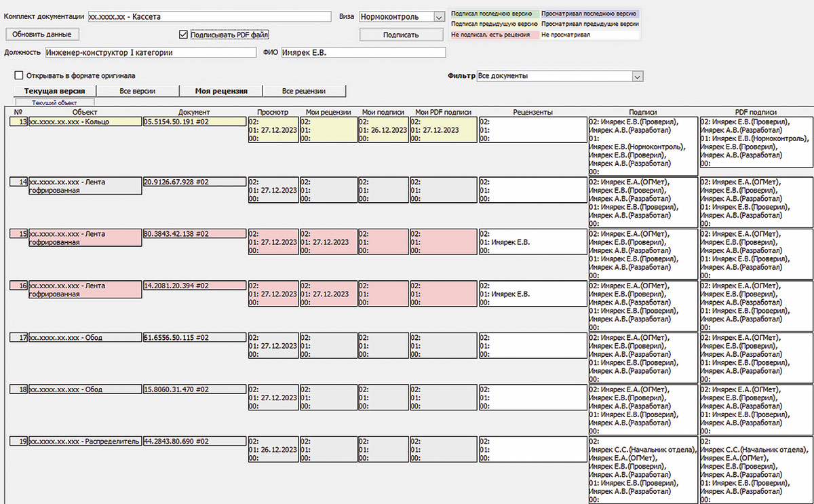
Task: Open the Виза dropdown showing Нормоконтроль
Action: click(x=438, y=16)
